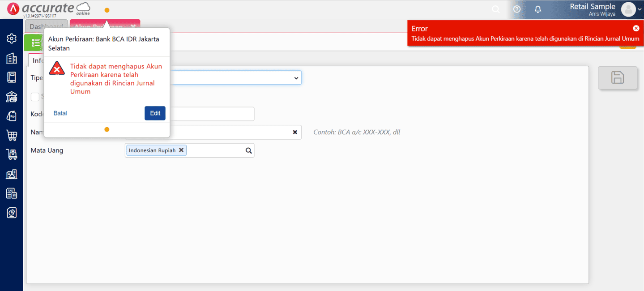Open the tax calculator icon in sidebar
Screen dimensions: 644x291
[12, 193]
